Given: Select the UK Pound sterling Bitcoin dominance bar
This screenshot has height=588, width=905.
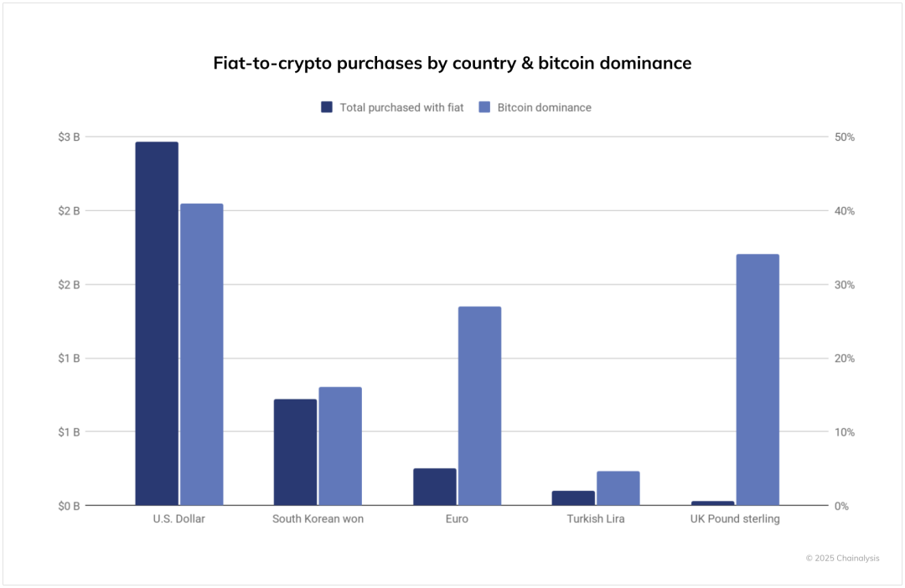Looking at the screenshot, I should (758, 379).
